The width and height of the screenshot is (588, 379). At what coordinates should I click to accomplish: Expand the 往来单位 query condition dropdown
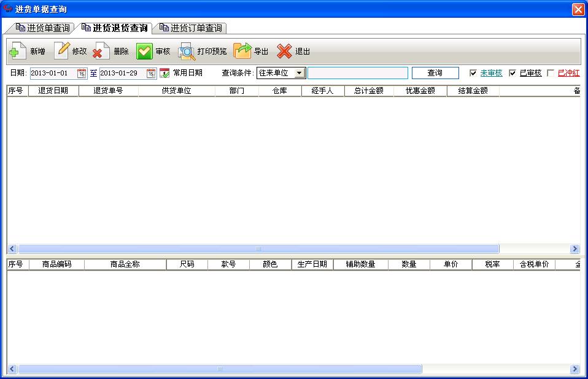300,73
